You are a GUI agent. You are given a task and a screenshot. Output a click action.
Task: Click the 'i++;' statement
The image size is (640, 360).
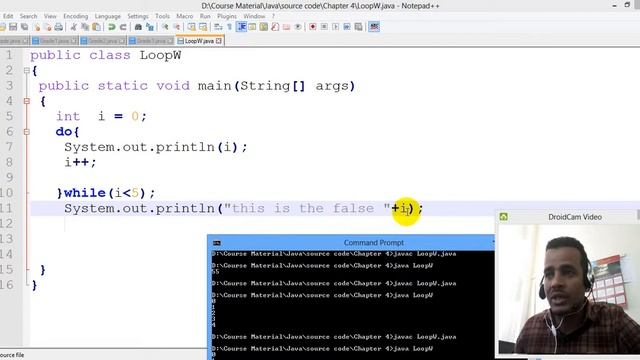[x=80, y=162]
